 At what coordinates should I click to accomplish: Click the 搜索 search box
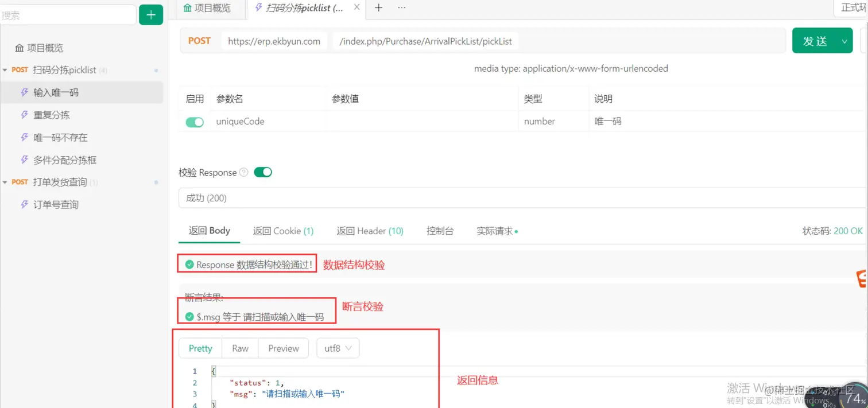68,15
